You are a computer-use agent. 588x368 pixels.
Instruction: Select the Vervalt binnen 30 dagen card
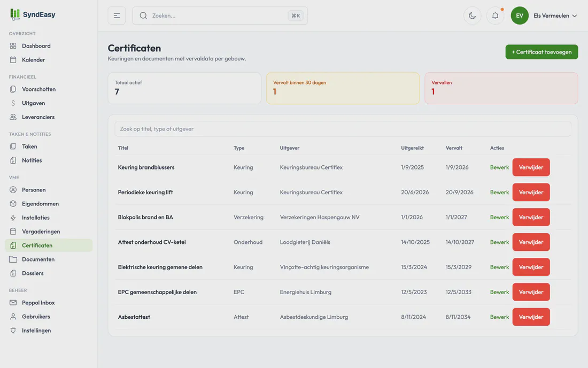point(343,89)
